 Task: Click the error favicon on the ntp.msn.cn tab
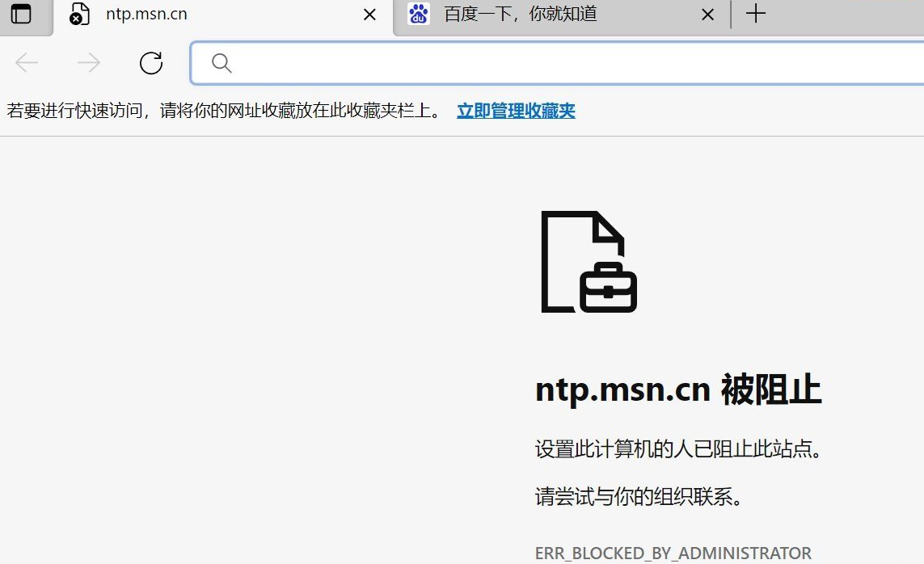click(78, 14)
